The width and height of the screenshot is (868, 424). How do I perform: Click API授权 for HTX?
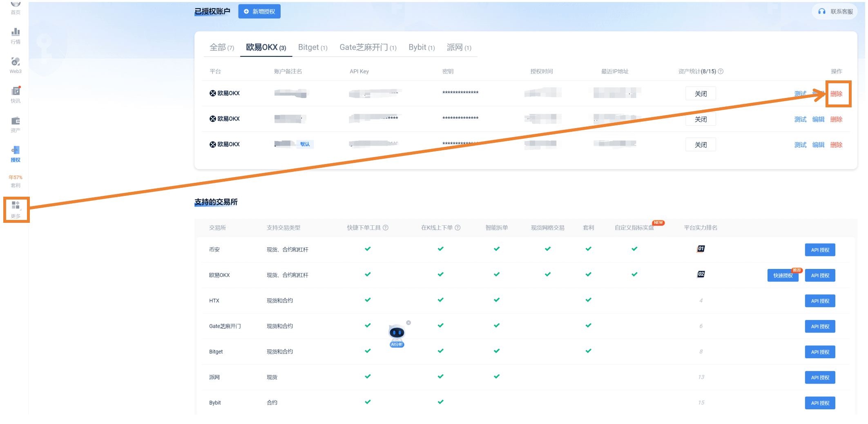[820, 301]
